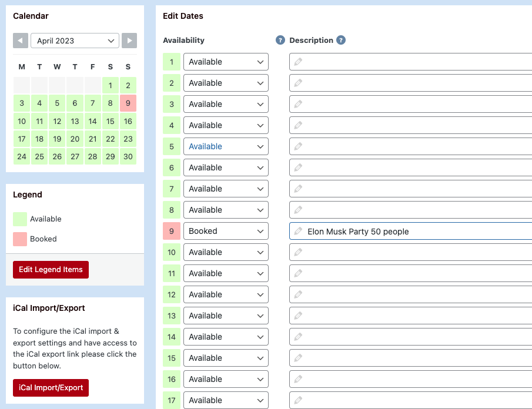
Task: Focus the description field for day 2
Action: (x=410, y=83)
